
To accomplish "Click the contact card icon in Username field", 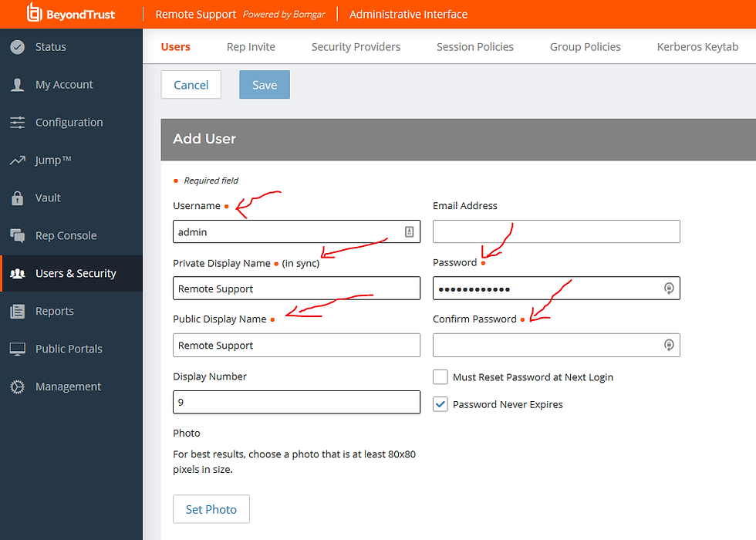I will pyautogui.click(x=409, y=232).
